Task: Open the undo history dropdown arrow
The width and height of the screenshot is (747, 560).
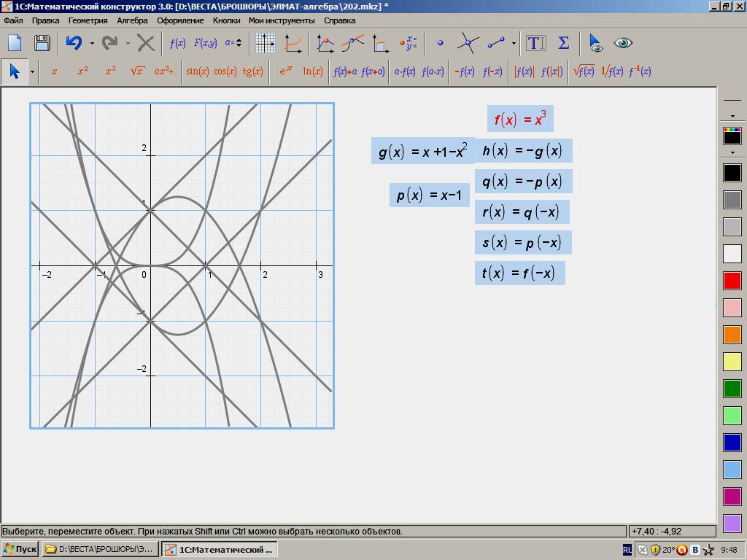Action: [x=92, y=43]
